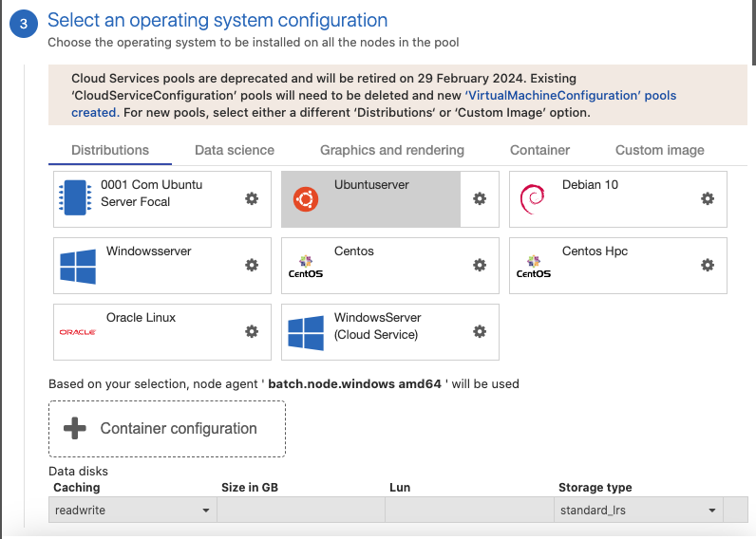Open the Graphics and rendering tab
This screenshot has width=756, height=539.
tap(392, 150)
